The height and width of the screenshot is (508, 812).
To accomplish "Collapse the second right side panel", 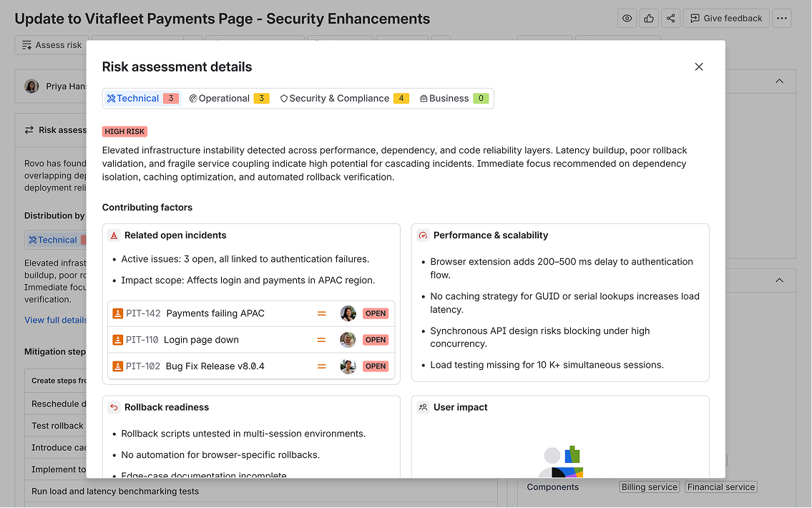I will (780, 280).
